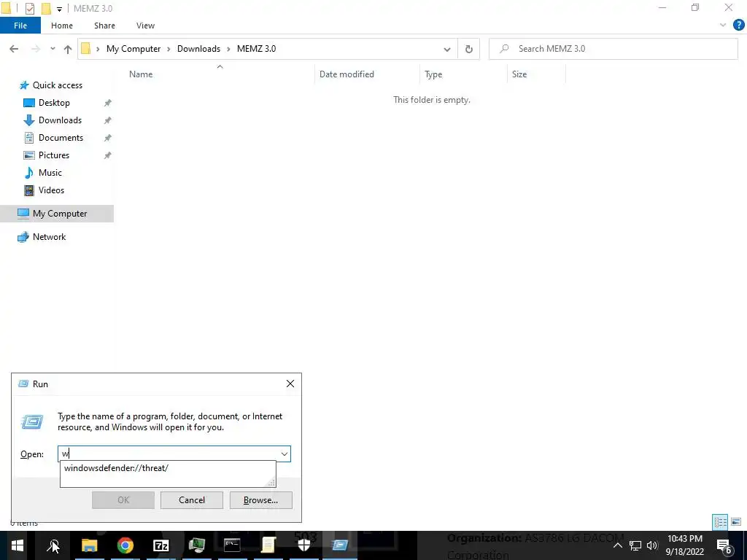
Task: Close the Run dialog with X
Action: tap(290, 384)
